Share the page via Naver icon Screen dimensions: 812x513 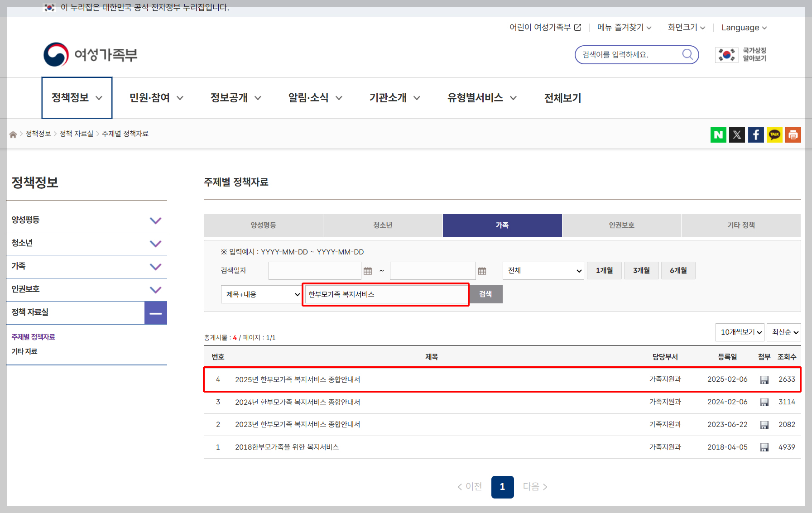tap(718, 134)
